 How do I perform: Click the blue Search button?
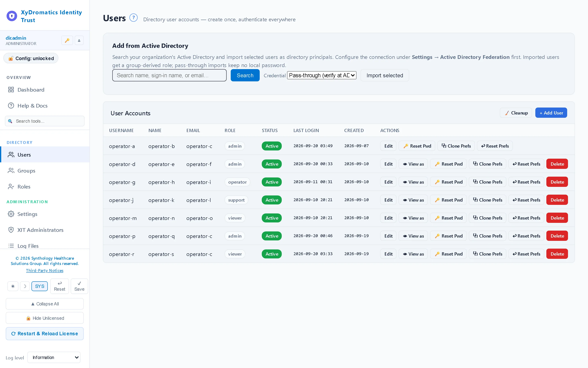245,75
